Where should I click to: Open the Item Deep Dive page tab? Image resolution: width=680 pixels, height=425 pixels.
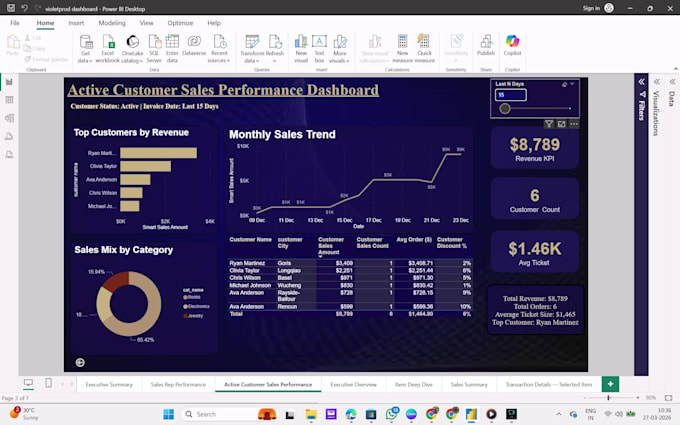click(x=413, y=384)
